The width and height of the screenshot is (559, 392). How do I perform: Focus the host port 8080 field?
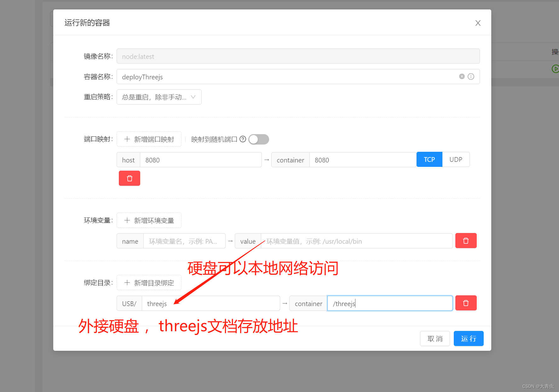[201, 160]
